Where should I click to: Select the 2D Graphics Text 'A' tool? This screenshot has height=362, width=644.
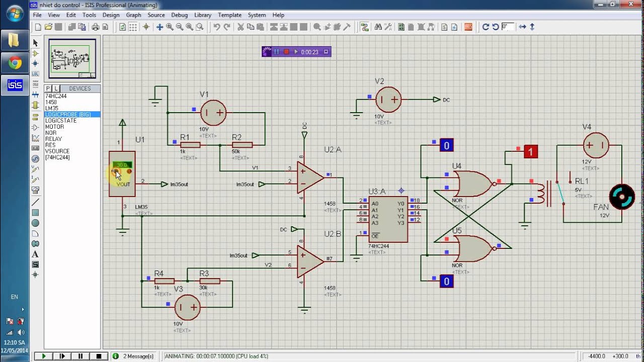35,254
